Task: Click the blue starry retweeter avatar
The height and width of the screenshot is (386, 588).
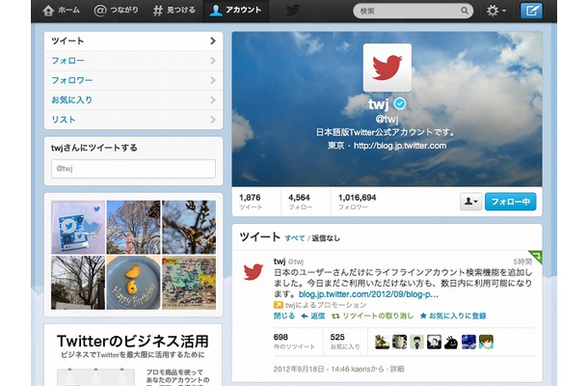Action: (468, 342)
